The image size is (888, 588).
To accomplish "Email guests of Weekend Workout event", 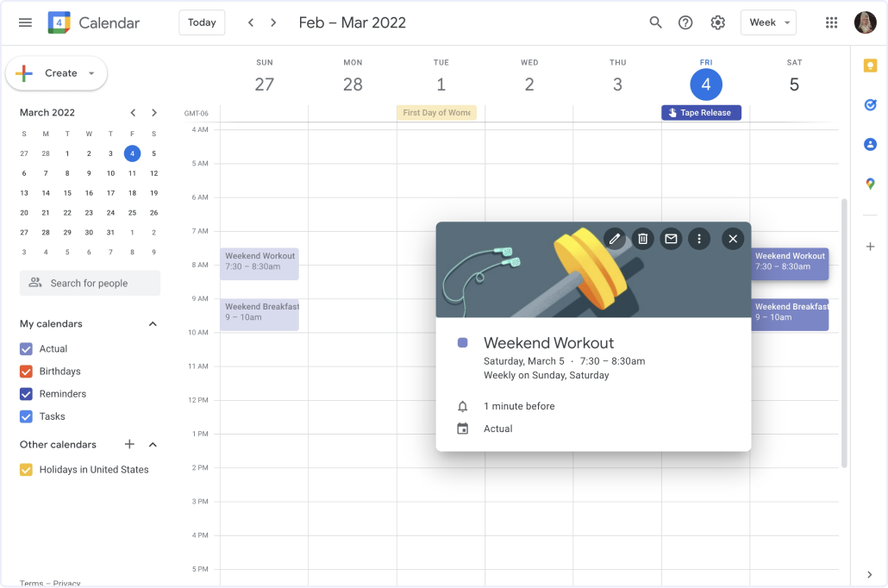I will point(671,239).
